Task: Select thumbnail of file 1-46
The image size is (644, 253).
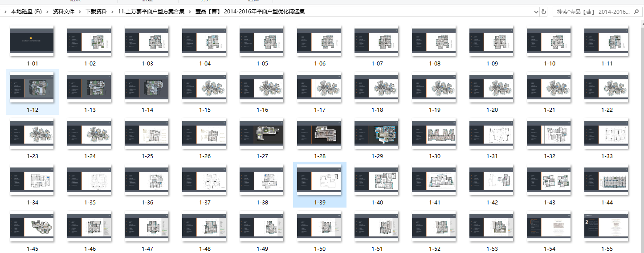Action: (x=89, y=226)
